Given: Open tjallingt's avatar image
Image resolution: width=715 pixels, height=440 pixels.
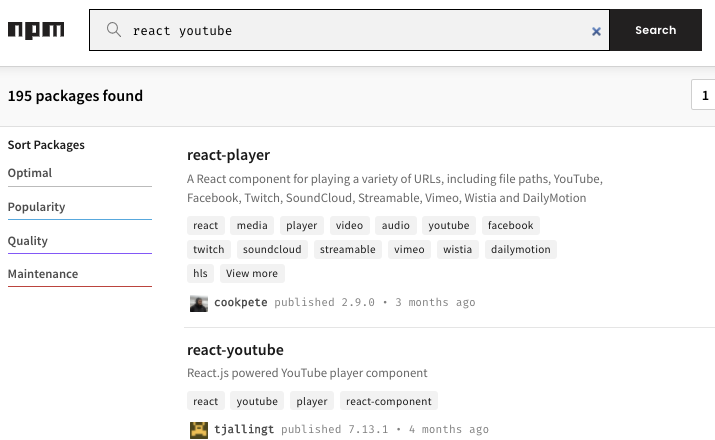Looking at the screenshot, I should [199, 430].
